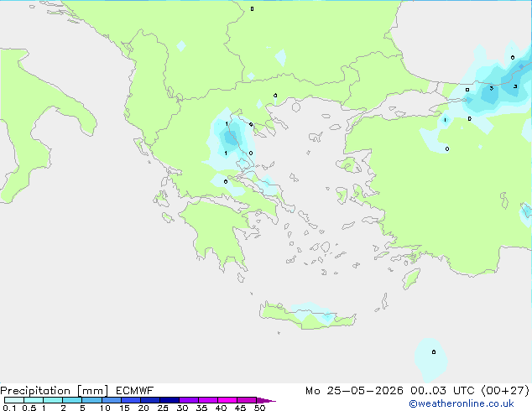This screenshot has height=411, width=532.
Task: Click the '(00+27)' forecast offset text
Action: click(x=505, y=391)
